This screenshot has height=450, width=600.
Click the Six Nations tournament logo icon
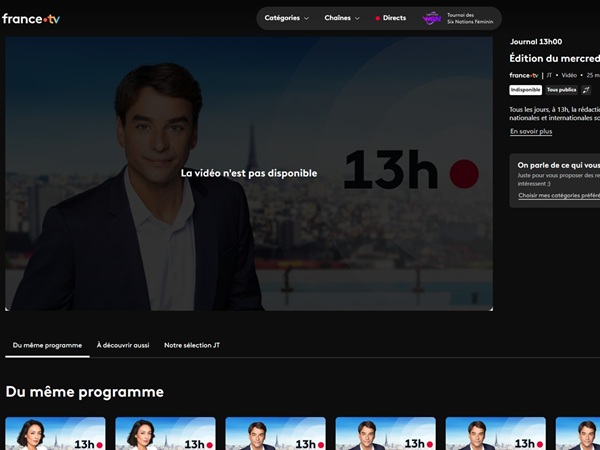431,18
